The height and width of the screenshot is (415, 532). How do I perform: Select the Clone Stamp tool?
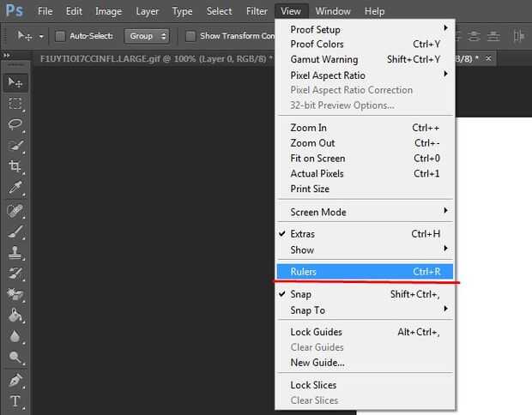tap(15, 252)
